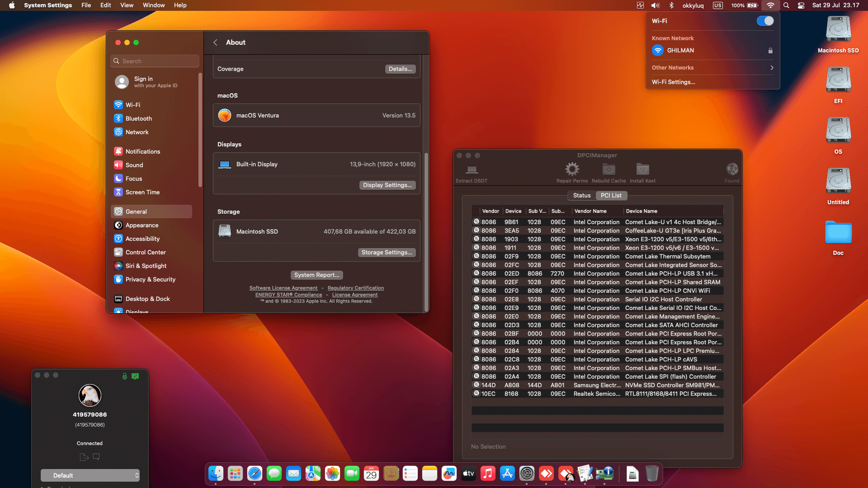Click Rebuild Cache icon in DPCIManager
868x488 pixels.
coord(609,169)
